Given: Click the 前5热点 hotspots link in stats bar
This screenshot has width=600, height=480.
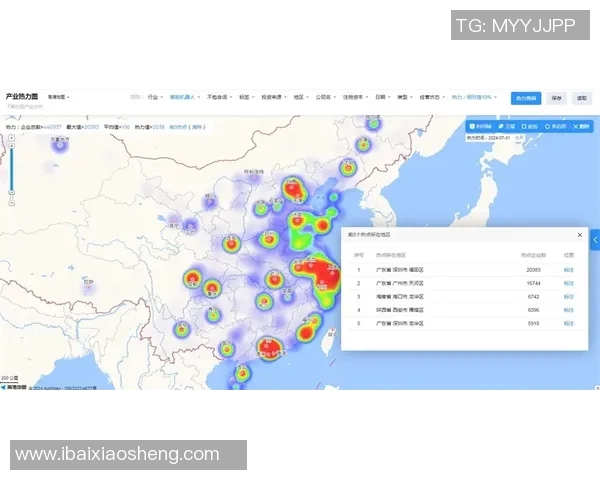Looking at the screenshot, I should pos(178,127).
